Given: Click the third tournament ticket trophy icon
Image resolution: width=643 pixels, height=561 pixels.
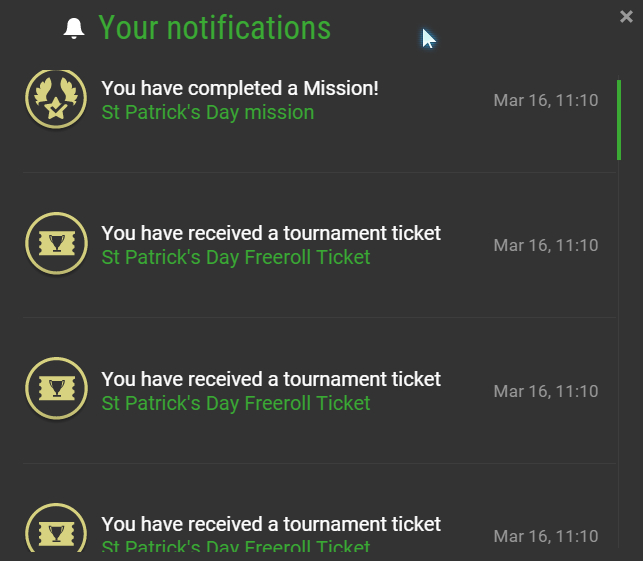Looking at the screenshot, I should 57,527.
